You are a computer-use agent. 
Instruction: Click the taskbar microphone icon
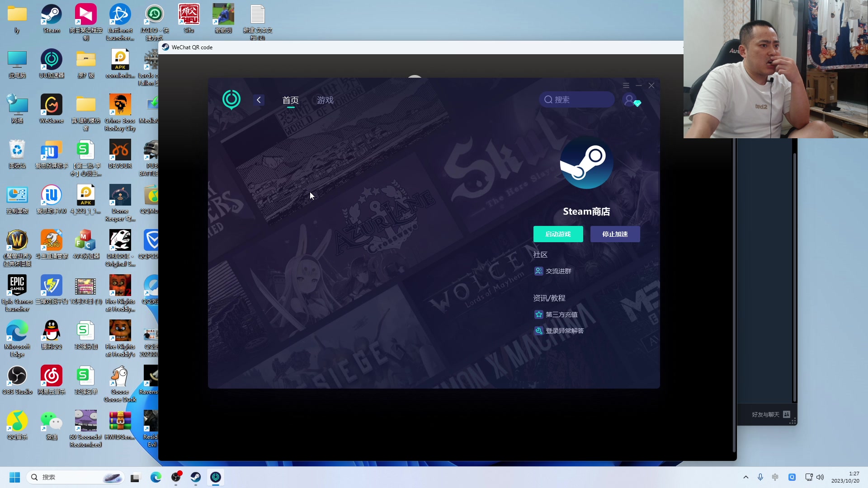click(760, 477)
